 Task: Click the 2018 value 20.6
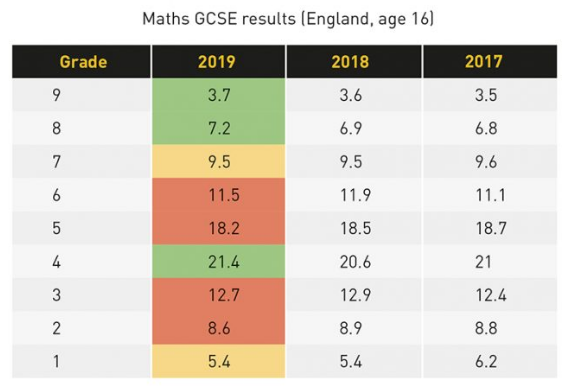(x=355, y=262)
